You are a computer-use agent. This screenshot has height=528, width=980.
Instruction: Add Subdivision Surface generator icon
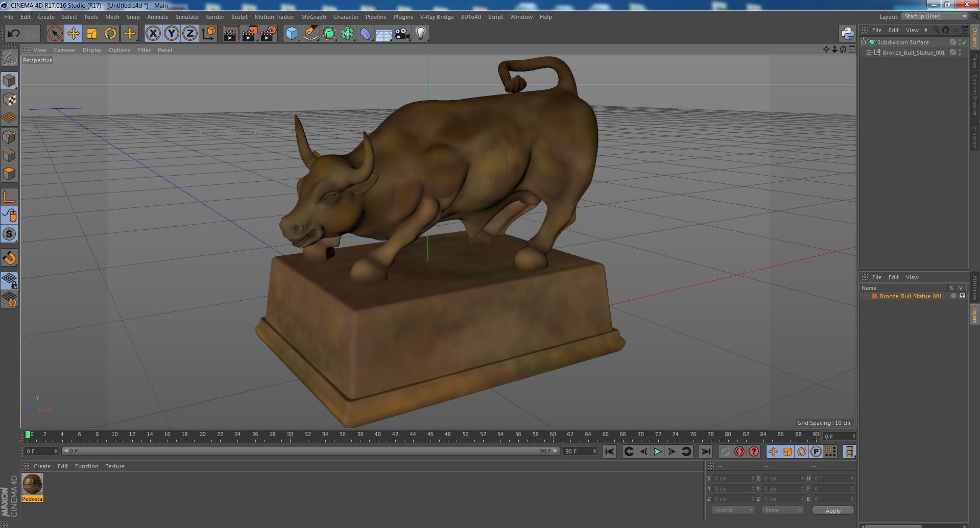tap(329, 34)
